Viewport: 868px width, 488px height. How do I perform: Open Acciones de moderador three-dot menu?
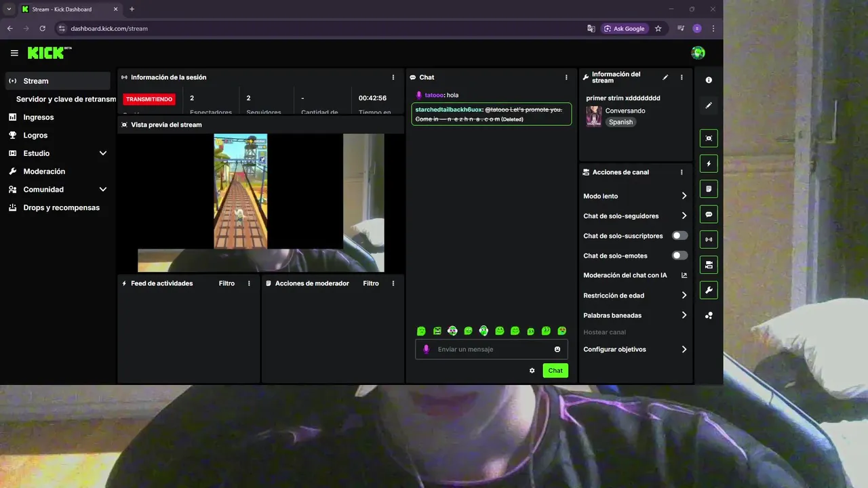click(393, 283)
